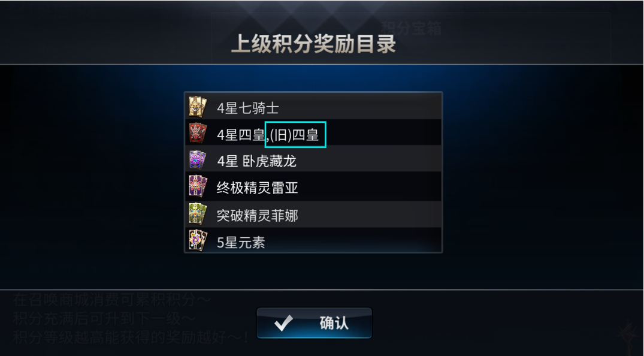The width and height of the screenshot is (644, 356).
Task: Select the 4星 卧虎藏龙 reward entry
Action: (x=256, y=161)
